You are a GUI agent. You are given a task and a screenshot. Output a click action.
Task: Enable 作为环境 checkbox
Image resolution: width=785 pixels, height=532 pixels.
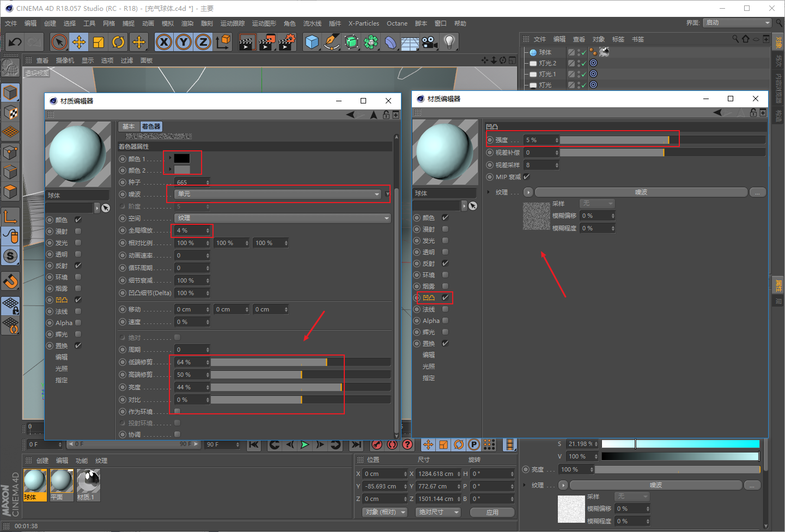click(x=177, y=412)
